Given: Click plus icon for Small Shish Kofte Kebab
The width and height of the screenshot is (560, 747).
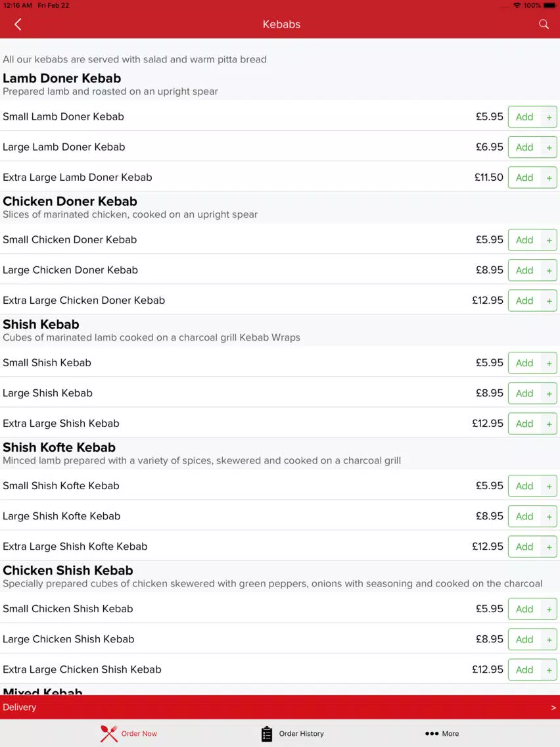Looking at the screenshot, I should [x=549, y=487].
